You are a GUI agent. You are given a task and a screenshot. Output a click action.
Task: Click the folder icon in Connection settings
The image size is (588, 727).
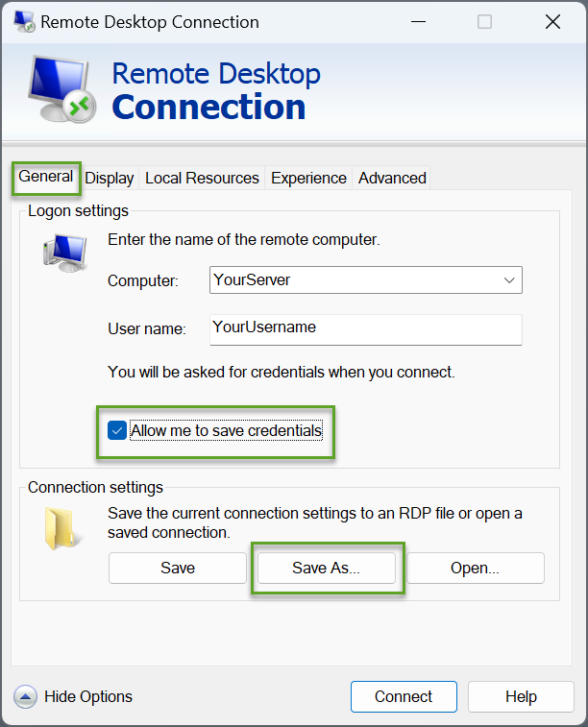pyautogui.click(x=62, y=528)
